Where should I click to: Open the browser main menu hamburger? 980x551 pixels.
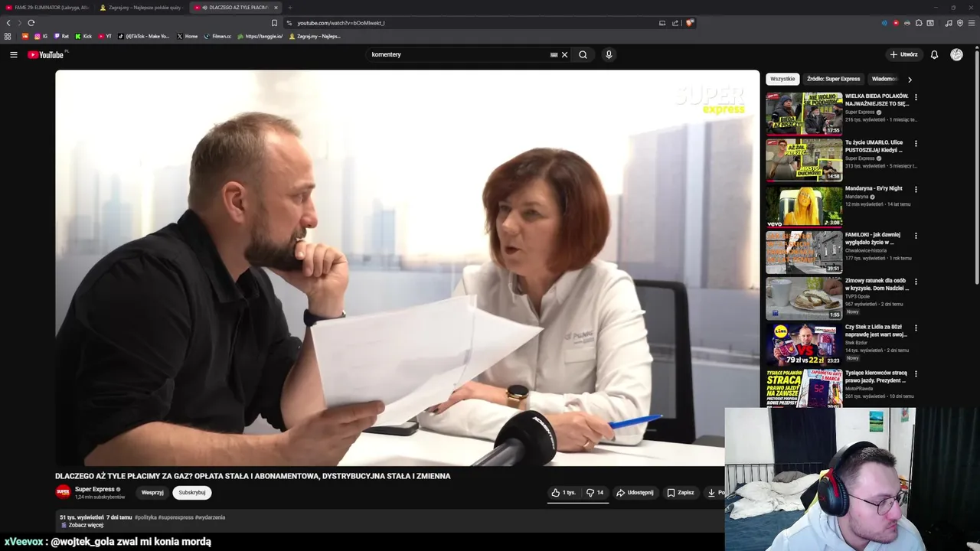(971, 23)
